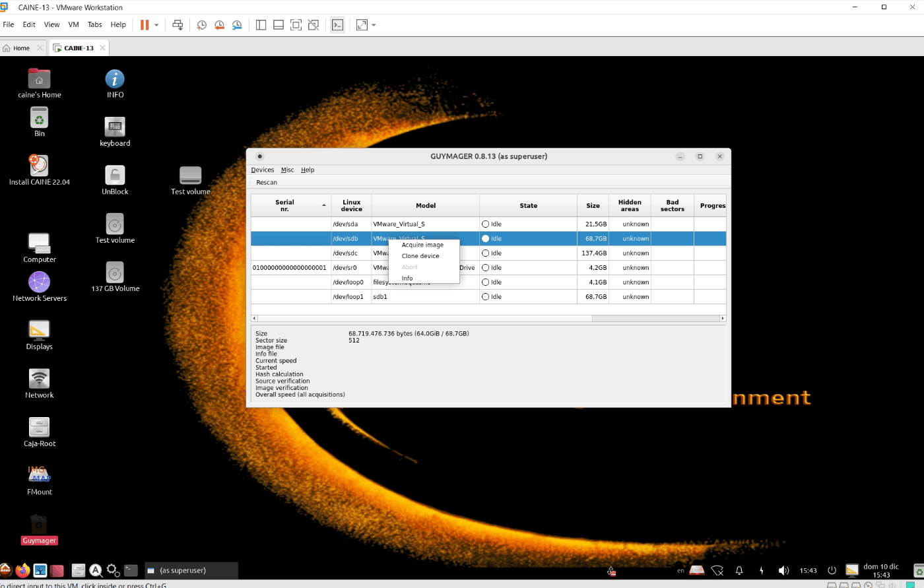
Task: Open terminal from the bottom panel
Action: click(131, 570)
